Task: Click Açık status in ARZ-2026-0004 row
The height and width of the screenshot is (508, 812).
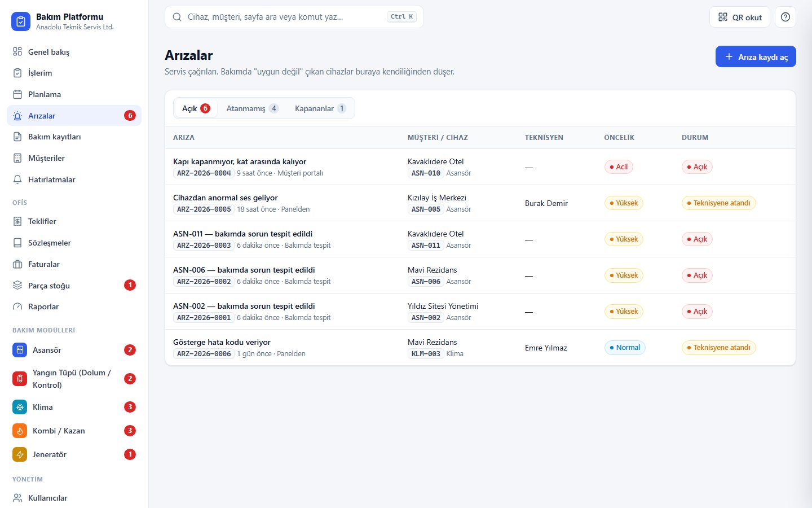Action: click(697, 167)
